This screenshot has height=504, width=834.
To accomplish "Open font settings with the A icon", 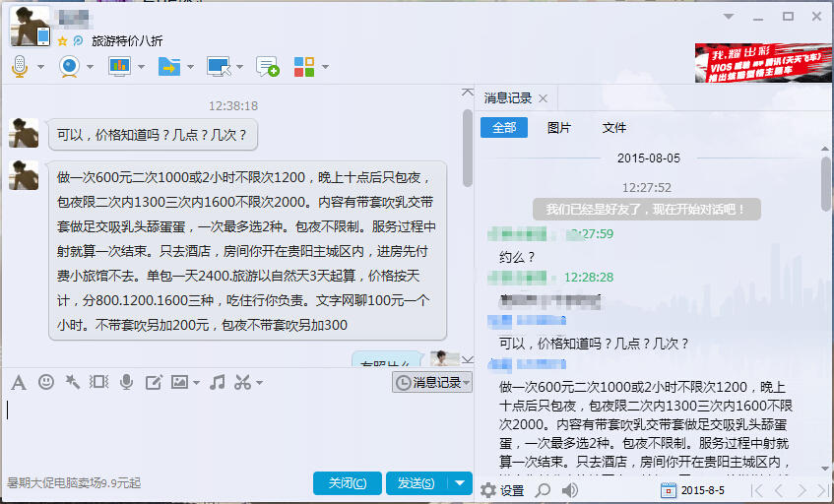I will [19, 382].
